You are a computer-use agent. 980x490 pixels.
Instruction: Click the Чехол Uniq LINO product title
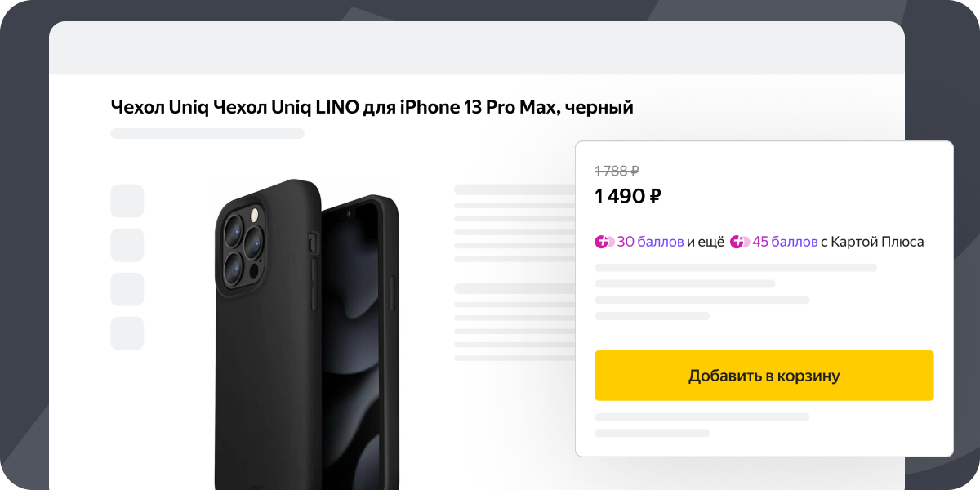point(372,107)
